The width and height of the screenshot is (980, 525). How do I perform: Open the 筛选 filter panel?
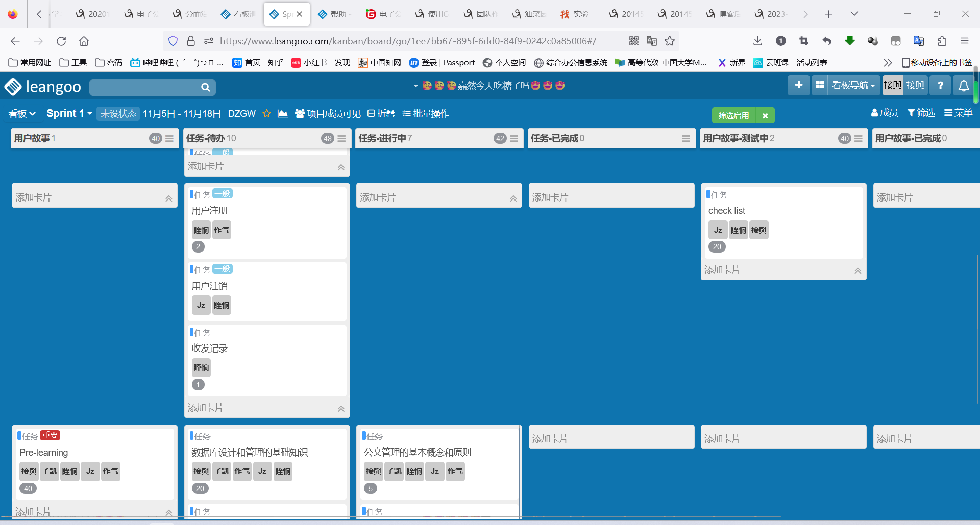(x=921, y=113)
